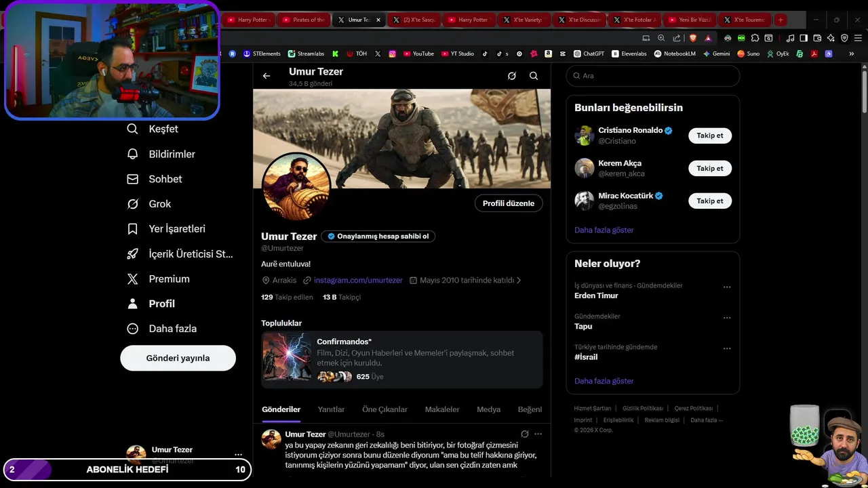868x488 pixels.
Task: Open the Brave Rewards triangle icon
Action: pos(708,38)
